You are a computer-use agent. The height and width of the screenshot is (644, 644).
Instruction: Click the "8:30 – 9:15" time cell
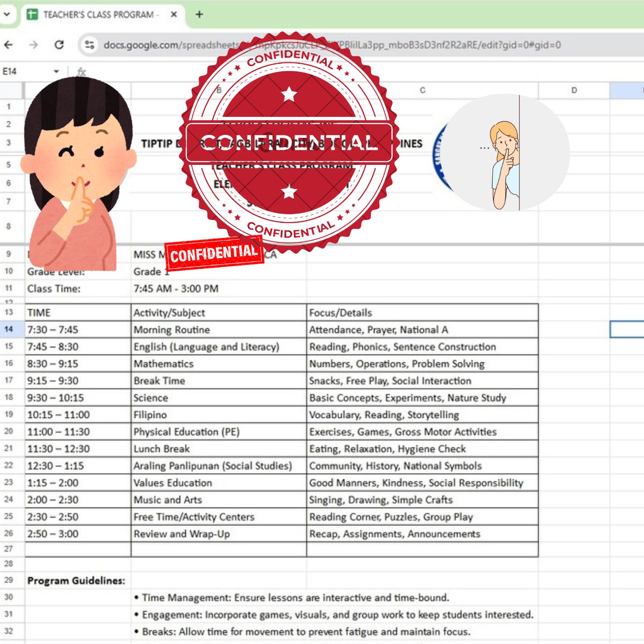pos(78,364)
